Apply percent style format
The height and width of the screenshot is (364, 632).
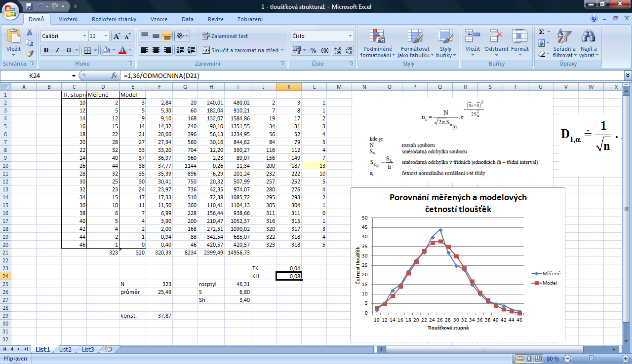pyautogui.click(x=313, y=50)
